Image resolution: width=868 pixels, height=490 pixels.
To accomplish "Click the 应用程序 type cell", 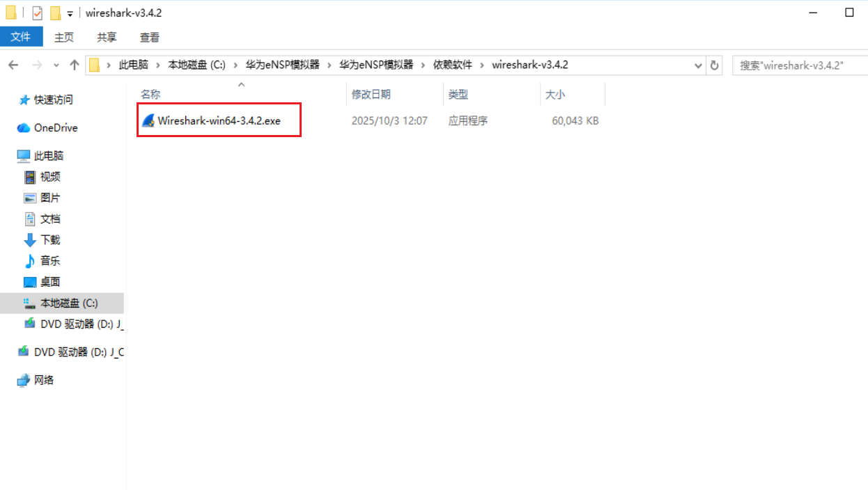I will pyautogui.click(x=468, y=120).
